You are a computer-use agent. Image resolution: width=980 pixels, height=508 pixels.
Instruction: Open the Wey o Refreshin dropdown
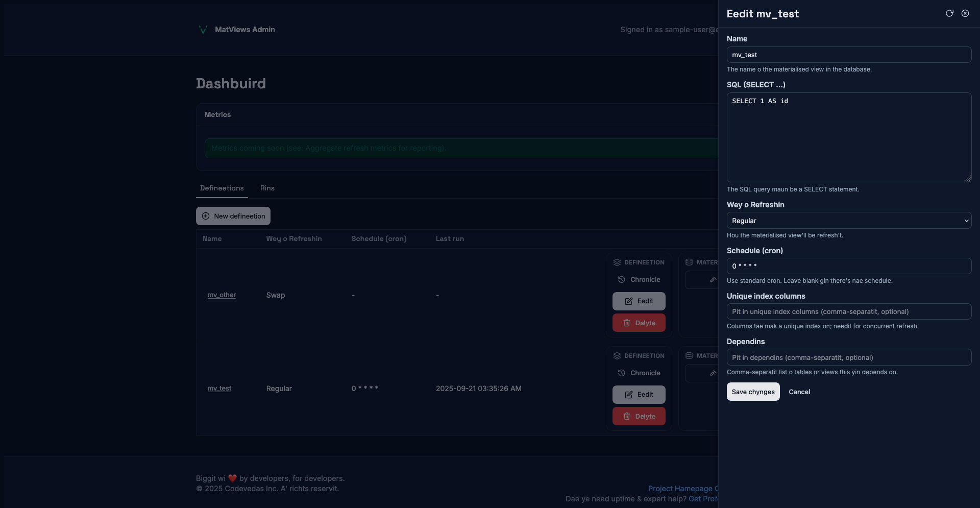tap(848, 221)
